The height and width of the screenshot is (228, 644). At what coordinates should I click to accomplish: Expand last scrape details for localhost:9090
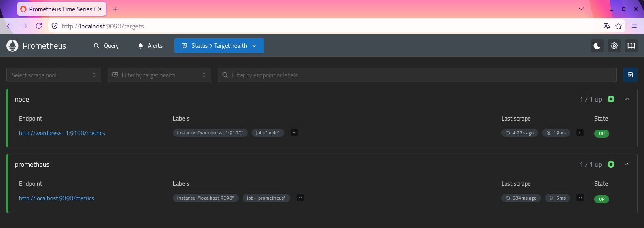pos(580,198)
